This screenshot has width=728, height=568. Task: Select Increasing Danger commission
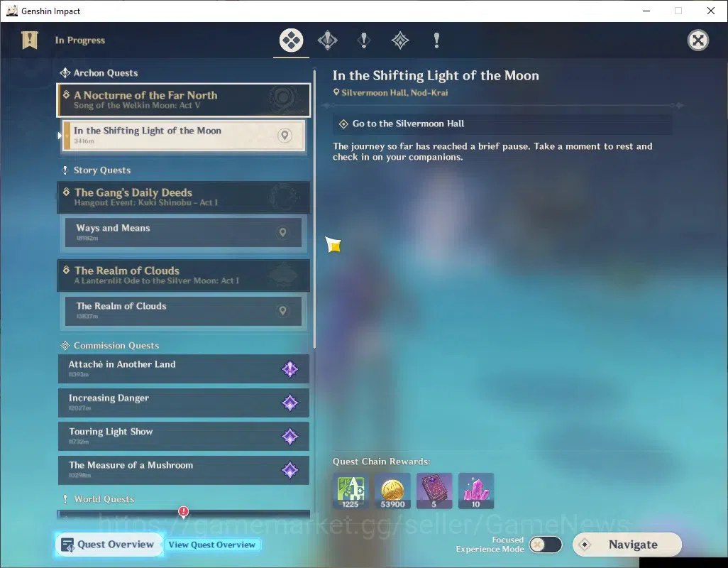pyautogui.click(x=183, y=403)
